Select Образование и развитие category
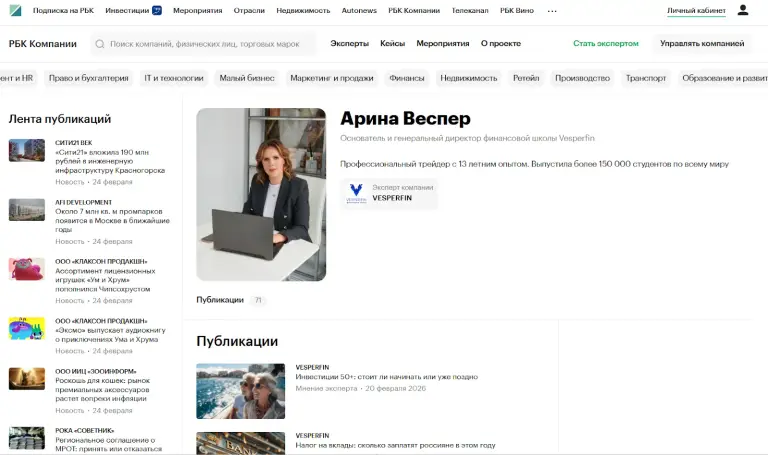This screenshot has height=455, width=768. click(x=723, y=78)
